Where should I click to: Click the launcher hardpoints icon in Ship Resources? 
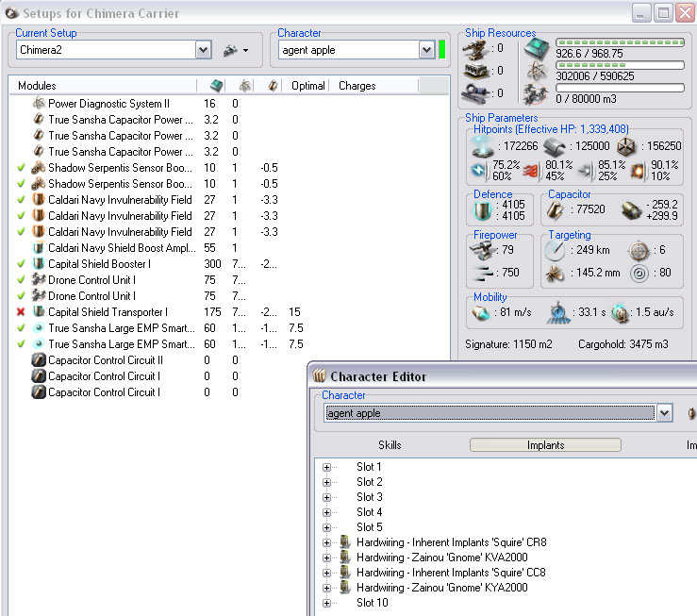click(x=475, y=71)
